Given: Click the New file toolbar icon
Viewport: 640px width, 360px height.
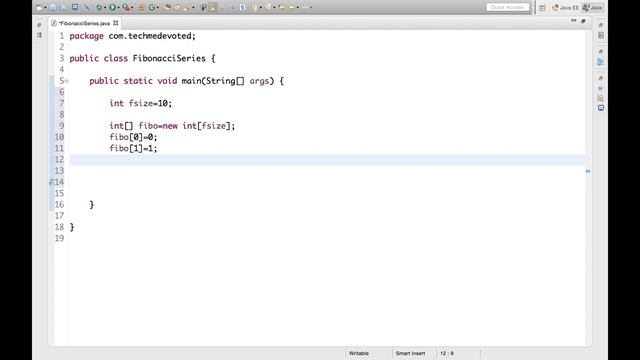Looking at the screenshot, I should [39, 7].
